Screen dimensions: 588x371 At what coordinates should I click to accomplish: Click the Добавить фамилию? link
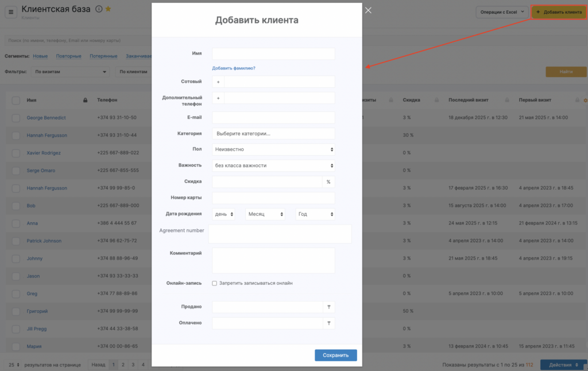coord(234,68)
